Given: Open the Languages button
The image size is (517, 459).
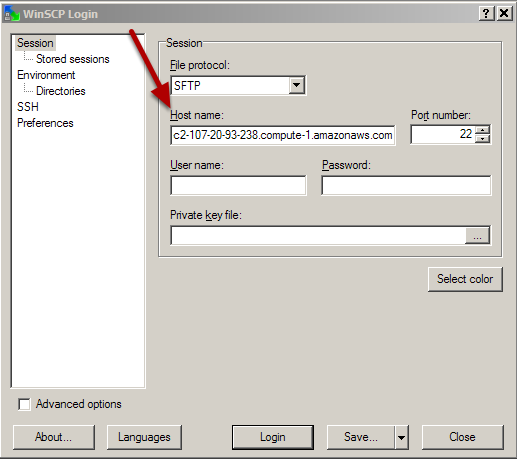Looking at the screenshot, I should [144, 437].
